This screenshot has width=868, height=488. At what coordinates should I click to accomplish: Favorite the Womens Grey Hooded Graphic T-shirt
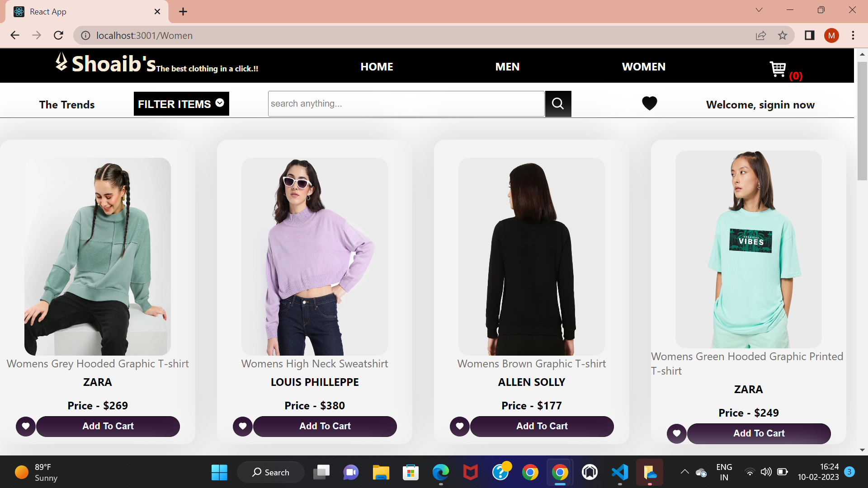coord(25,426)
